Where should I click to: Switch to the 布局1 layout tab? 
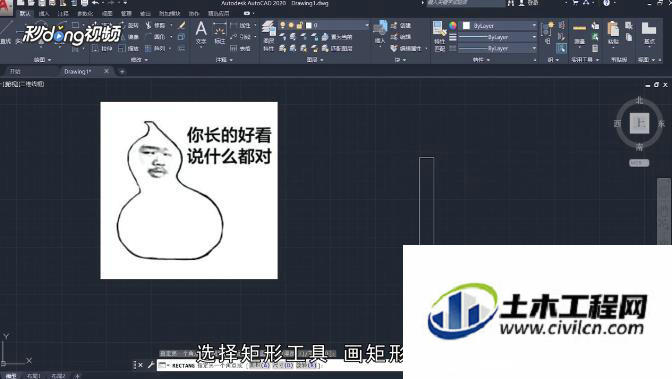(x=33, y=376)
